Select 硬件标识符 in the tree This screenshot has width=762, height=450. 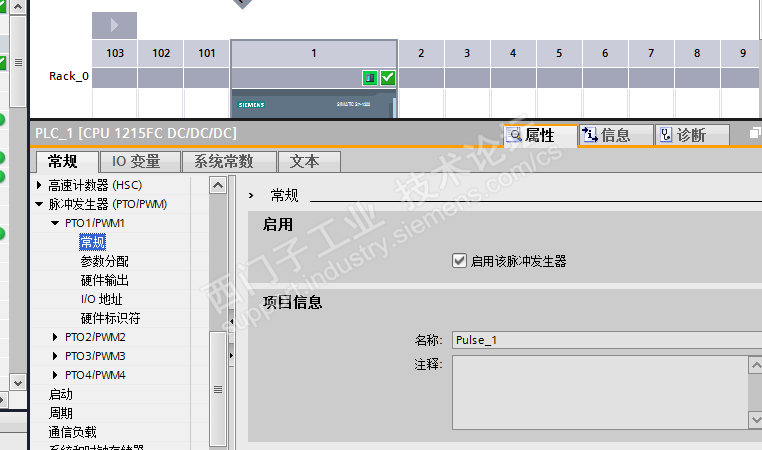(x=110, y=318)
